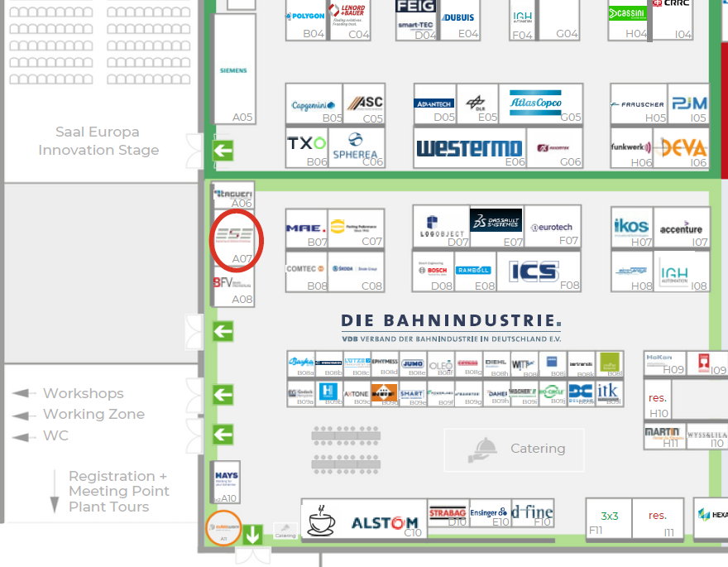Select the ICS booth F08
This screenshot has width=728, height=567.
[x=534, y=271]
